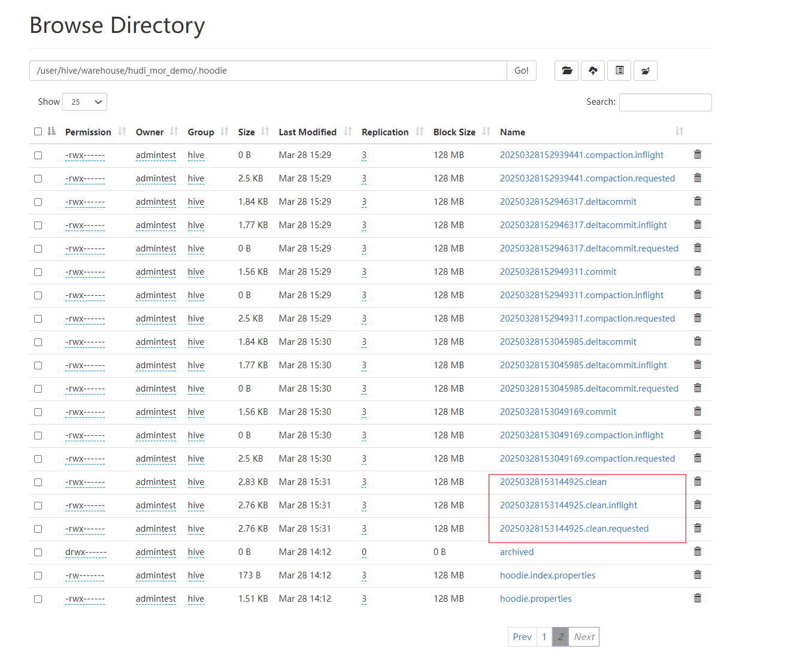Focus the Search input field
Image resolution: width=812 pixels, height=664 pixels.
pyautogui.click(x=665, y=102)
